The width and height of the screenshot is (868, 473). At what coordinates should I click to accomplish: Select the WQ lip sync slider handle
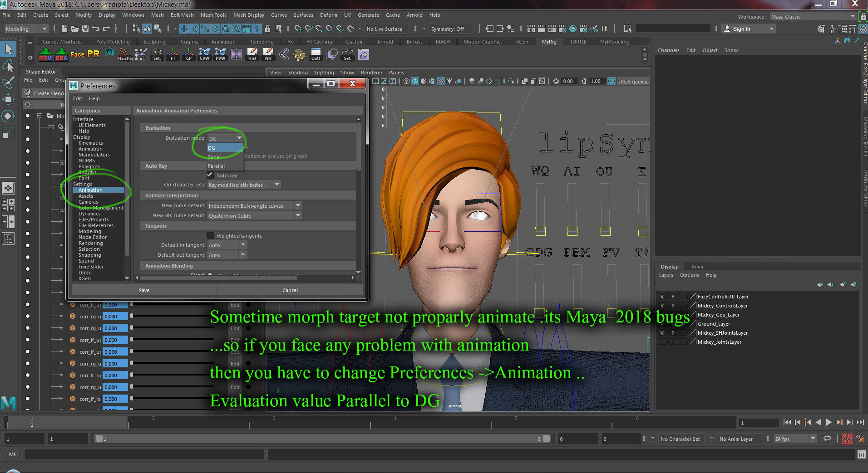tap(540, 231)
